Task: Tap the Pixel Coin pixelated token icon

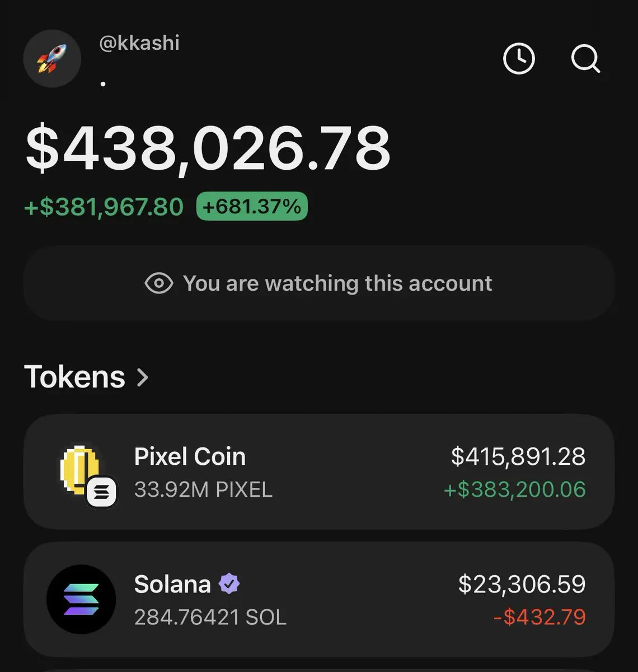Action: coord(80,468)
